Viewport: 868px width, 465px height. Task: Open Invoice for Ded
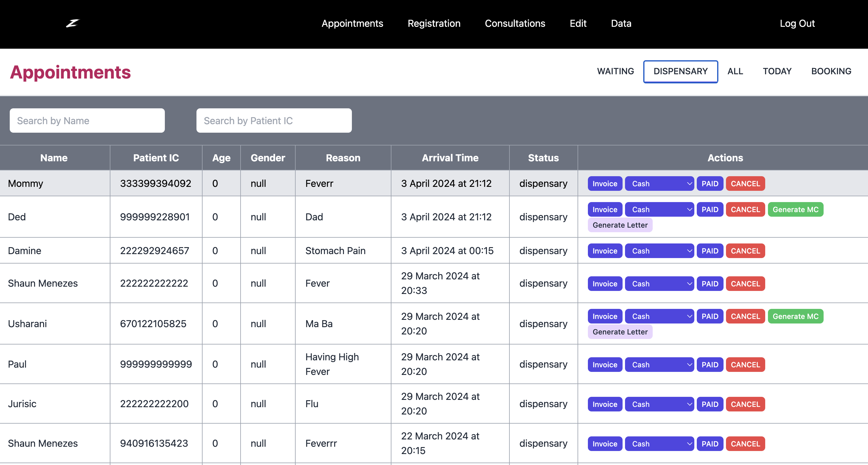(605, 209)
